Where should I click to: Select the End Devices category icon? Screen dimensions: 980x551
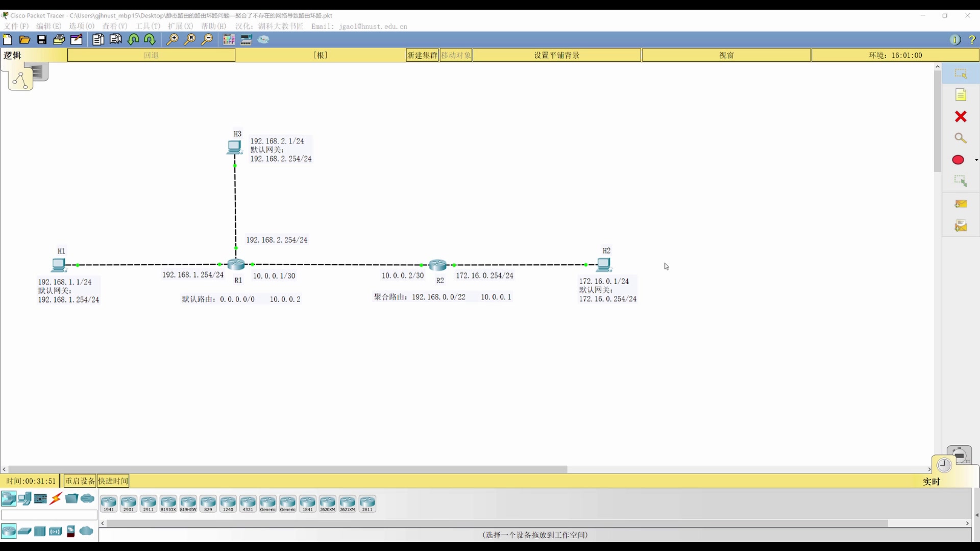point(24,498)
